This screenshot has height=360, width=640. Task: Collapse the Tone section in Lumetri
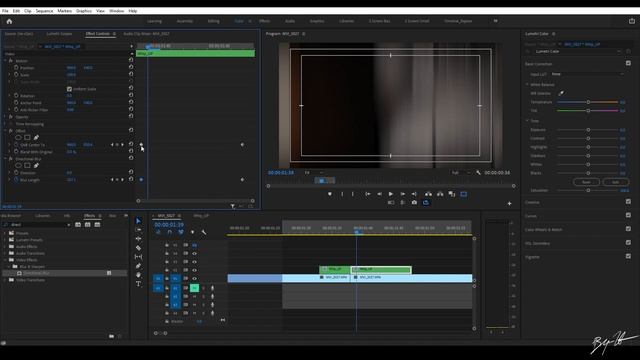527,120
